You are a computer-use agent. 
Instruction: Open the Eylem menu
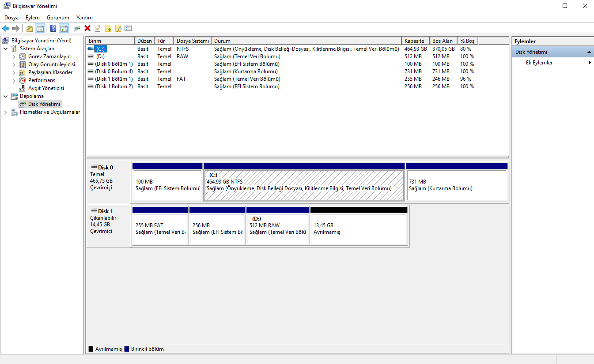point(33,18)
